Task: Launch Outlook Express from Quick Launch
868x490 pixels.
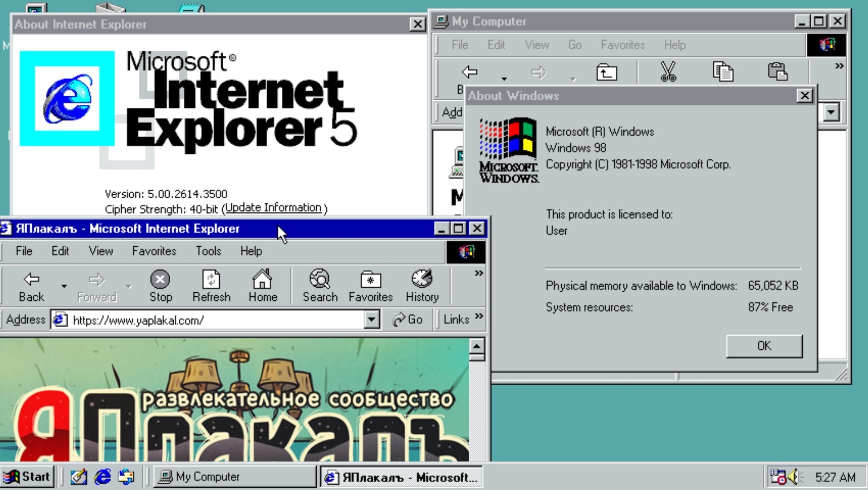Action: point(126,477)
